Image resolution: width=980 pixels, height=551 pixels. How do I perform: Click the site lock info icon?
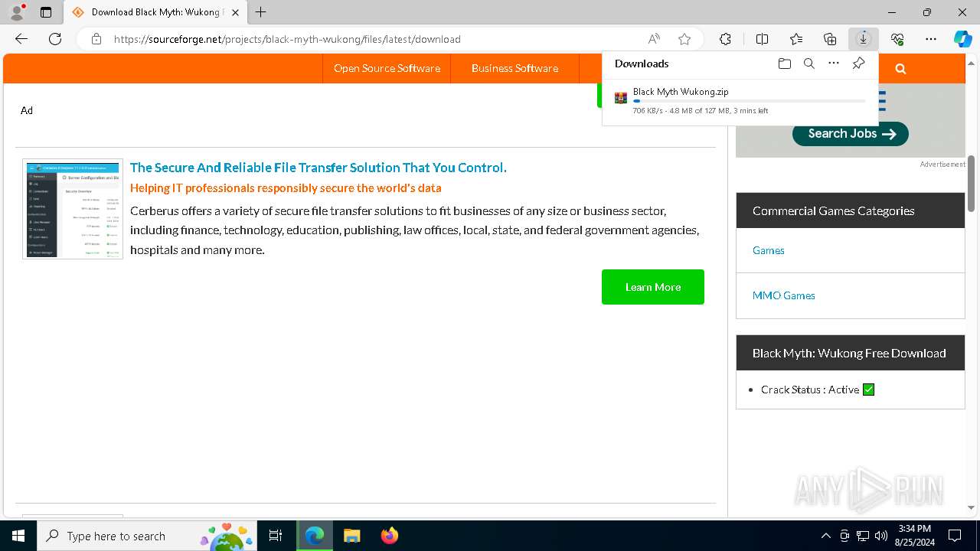pos(96,39)
